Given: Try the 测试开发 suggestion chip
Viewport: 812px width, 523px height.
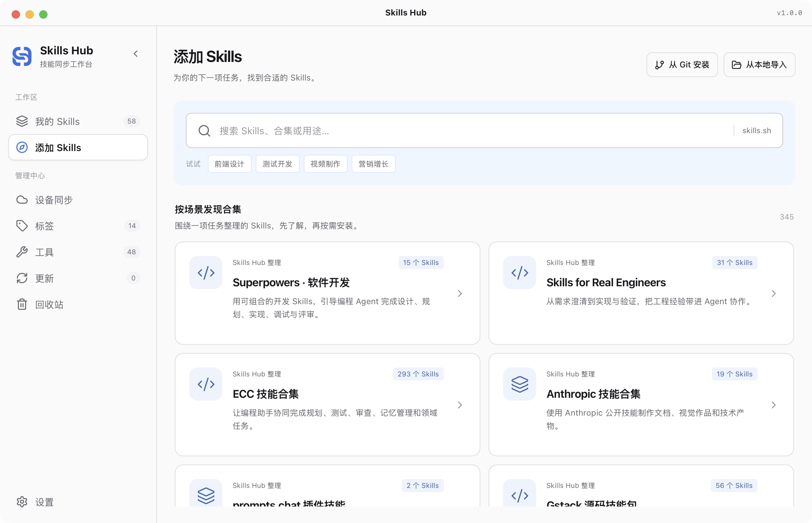Looking at the screenshot, I should [277, 164].
